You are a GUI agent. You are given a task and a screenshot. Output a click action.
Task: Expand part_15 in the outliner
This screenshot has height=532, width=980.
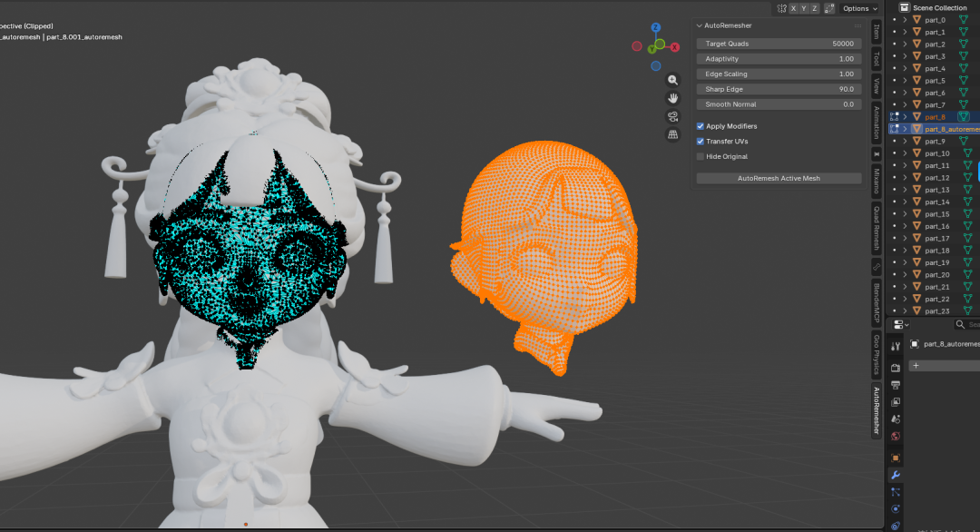pos(905,214)
